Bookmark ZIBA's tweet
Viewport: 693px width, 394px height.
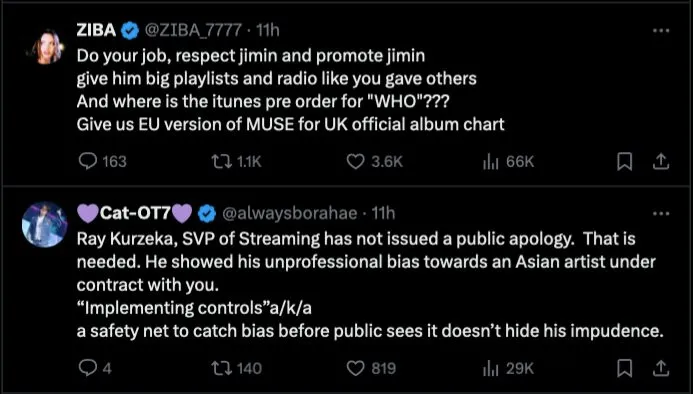624,161
